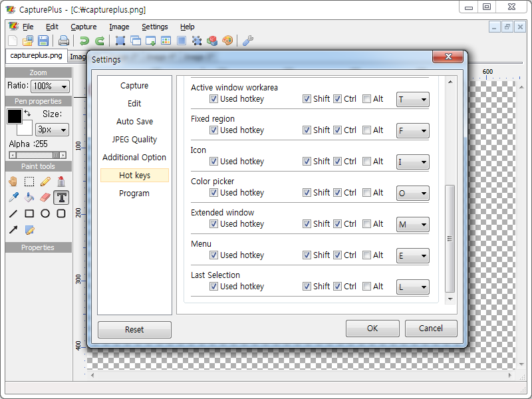Open the Help menu
The image size is (532, 399).
tap(188, 27)
